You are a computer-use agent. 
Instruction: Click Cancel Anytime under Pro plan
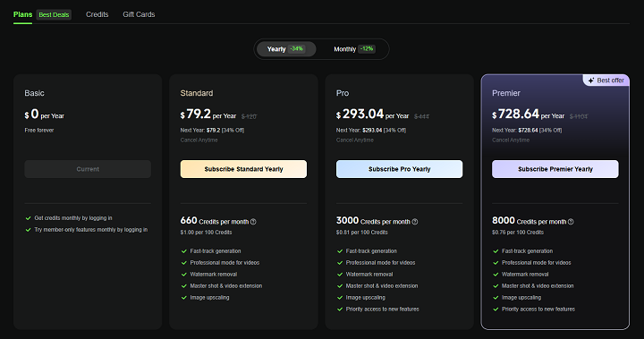pyautogui.click(x=355, y=140)
